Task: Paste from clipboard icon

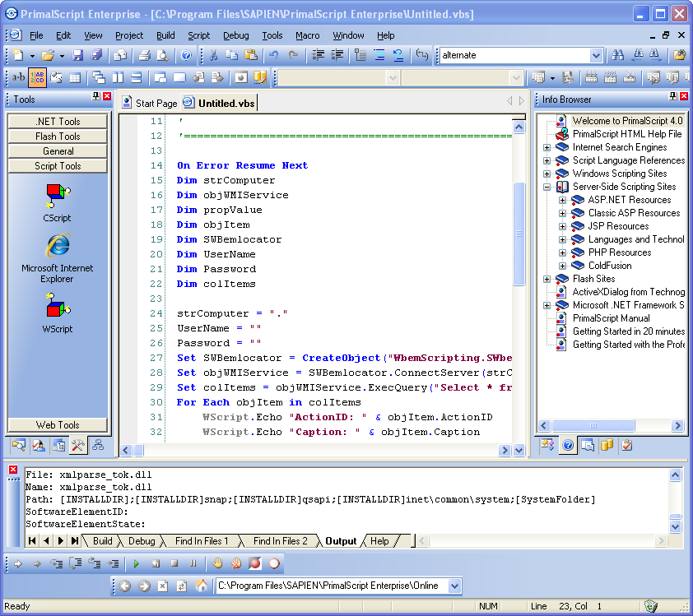Action: point(250,55)
